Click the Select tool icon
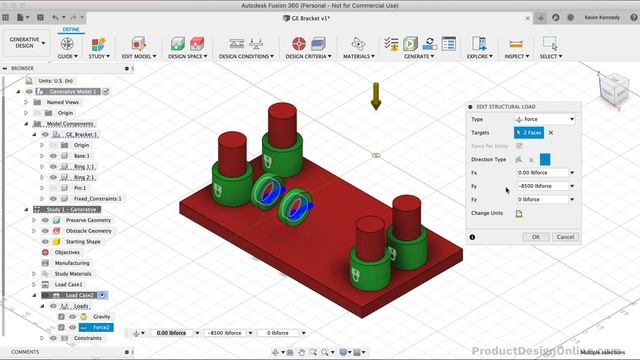Viewport: 640px width, 360px height. click(550, 43)
